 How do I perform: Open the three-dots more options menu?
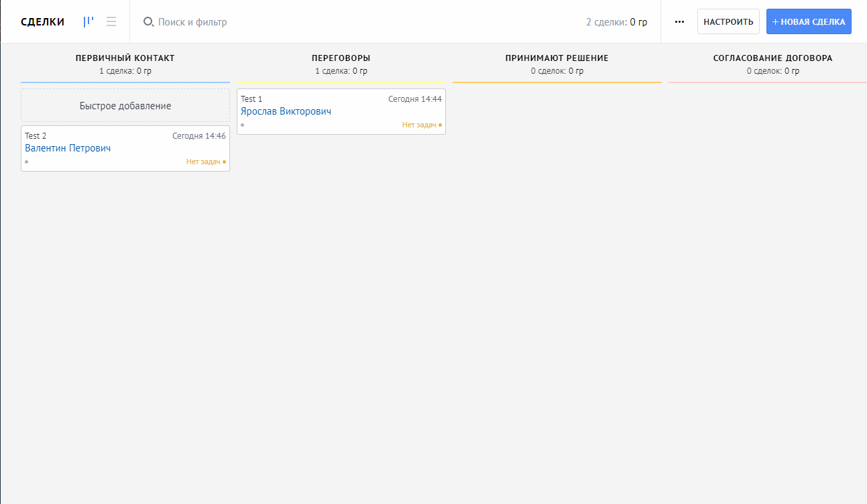click(679, 21)
